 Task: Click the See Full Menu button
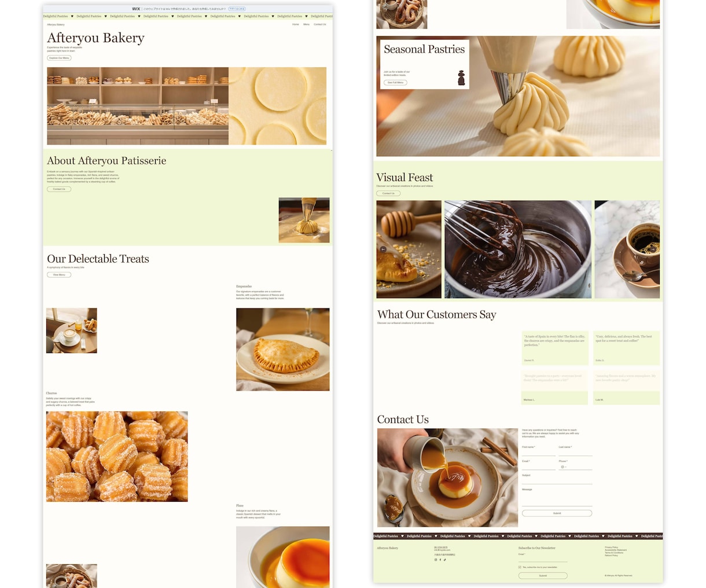395,83
